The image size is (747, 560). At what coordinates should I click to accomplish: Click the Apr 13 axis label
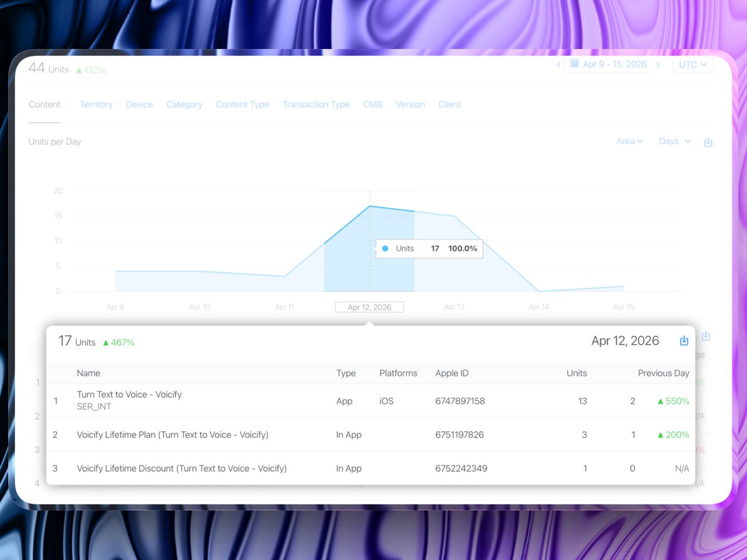[454, 307]
